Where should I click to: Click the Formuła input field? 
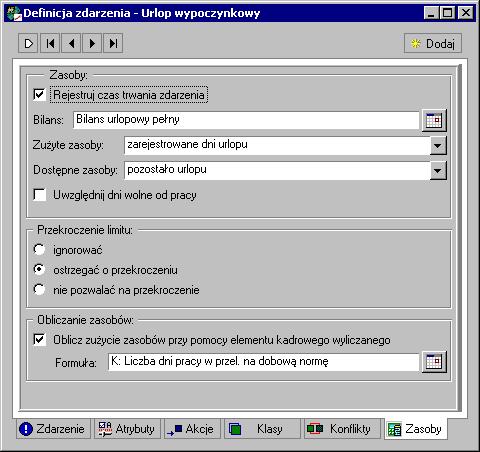click(263, 362)
